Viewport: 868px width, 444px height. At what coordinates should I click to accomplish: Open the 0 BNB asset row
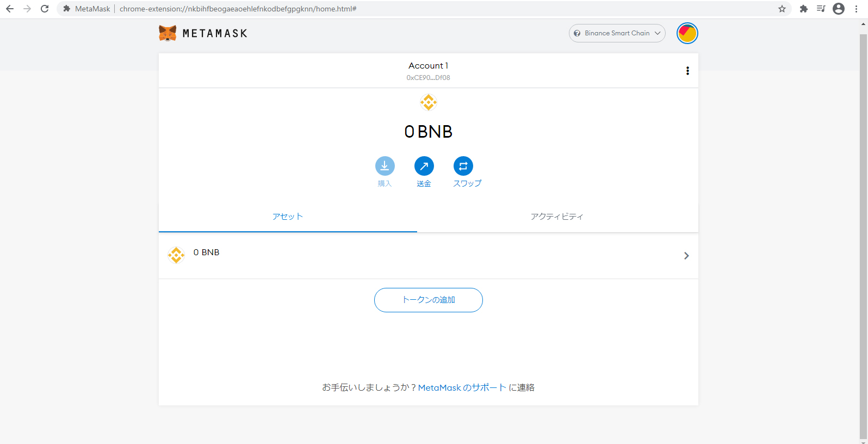(x=429, y=256)
